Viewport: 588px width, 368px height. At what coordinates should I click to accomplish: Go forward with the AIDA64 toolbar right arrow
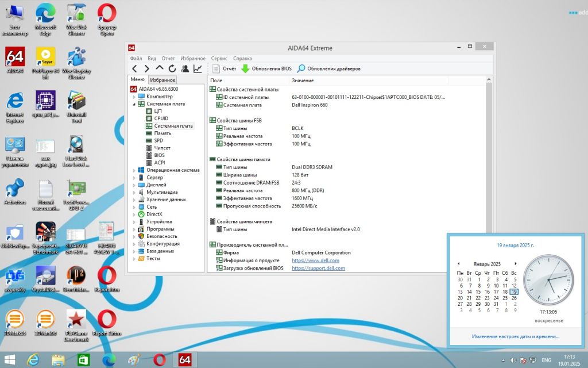[x=147, y=69]
